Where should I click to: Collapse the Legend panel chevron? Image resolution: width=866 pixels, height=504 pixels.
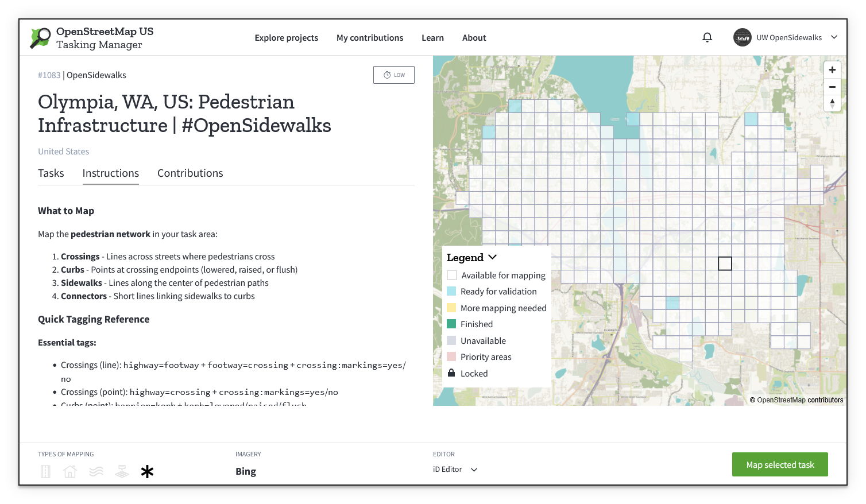493,257
